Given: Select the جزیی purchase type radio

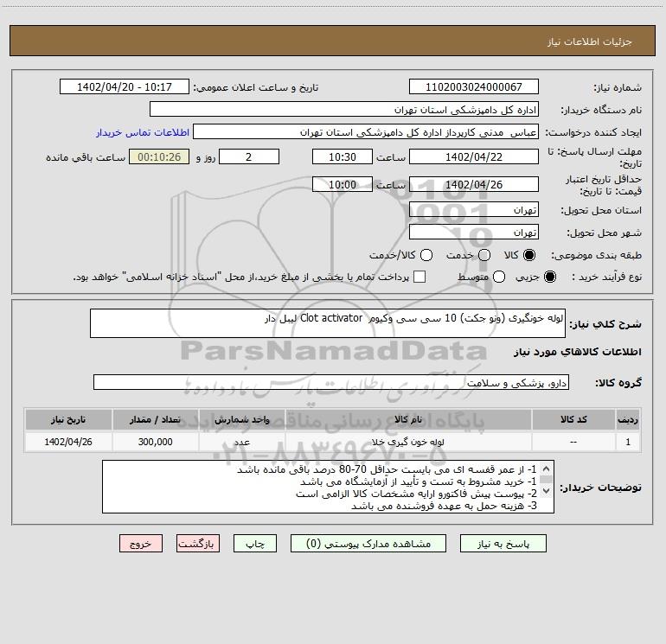Looking at the screenshot, I should coord(550,277).
